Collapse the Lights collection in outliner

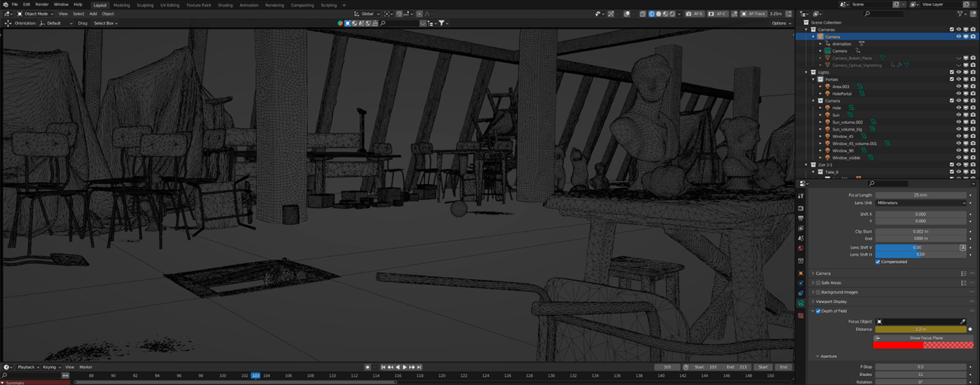806,72
